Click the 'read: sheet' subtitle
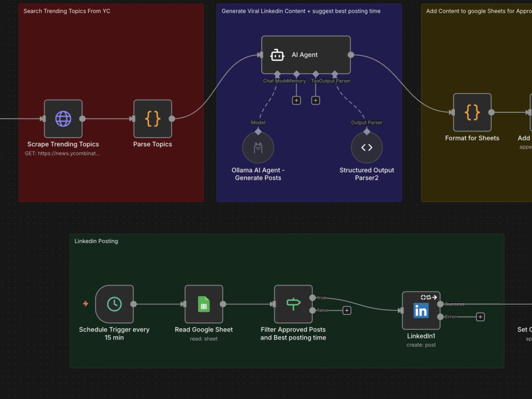Screen dimensions: 532x399 point(204,338)
